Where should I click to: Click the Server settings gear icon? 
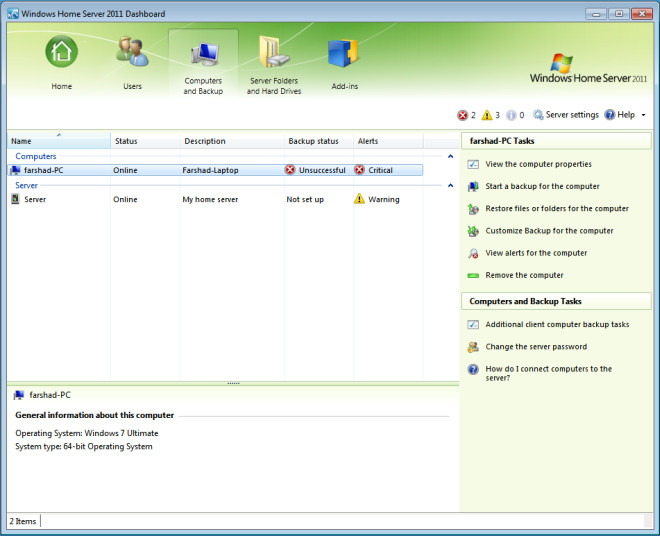point(538,115)
